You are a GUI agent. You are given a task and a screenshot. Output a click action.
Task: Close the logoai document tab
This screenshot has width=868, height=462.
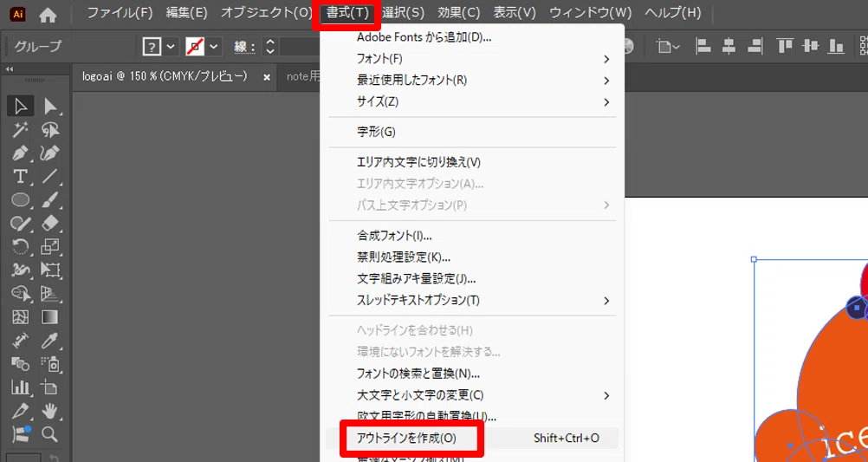click(267, 77)
